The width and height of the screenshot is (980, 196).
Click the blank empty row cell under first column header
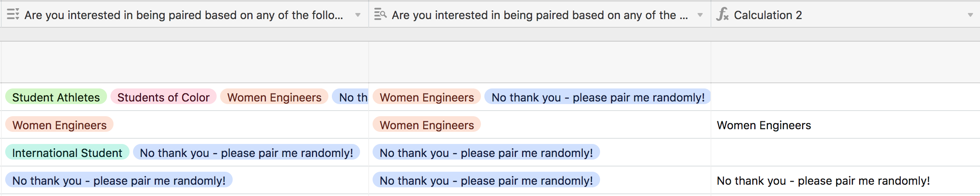click(185, 62)
